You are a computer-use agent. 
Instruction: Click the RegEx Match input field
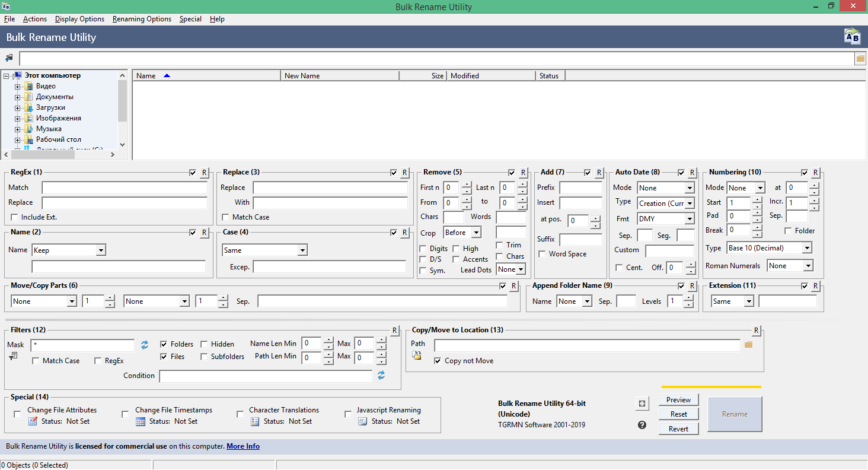[x=125, y=188]
